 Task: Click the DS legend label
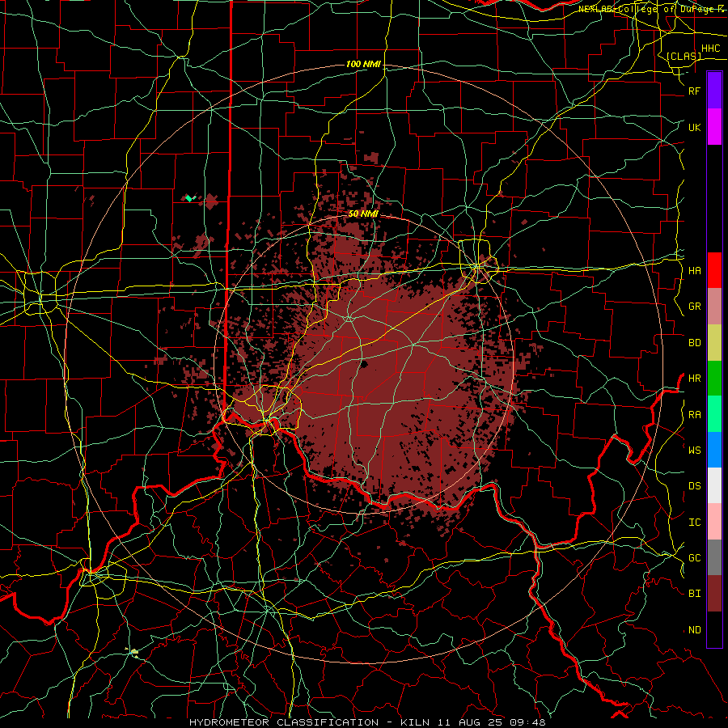pyautogui.click(x=694, y=486)
